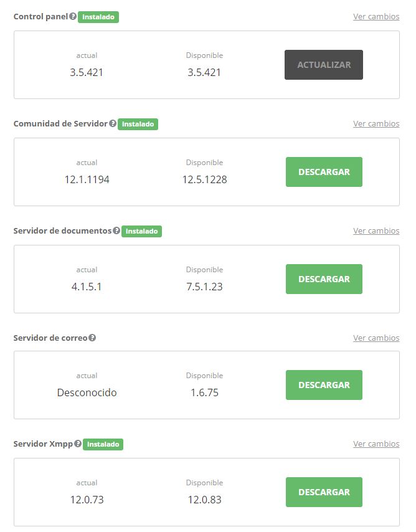Select the available version 12.5.1228 text
416x532 pixels.
tap(205, 179)
